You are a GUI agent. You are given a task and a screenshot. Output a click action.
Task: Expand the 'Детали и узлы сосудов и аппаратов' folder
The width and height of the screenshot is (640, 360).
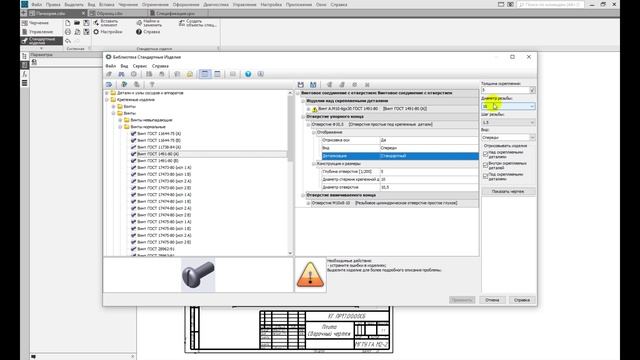click(x=107, y=93)
